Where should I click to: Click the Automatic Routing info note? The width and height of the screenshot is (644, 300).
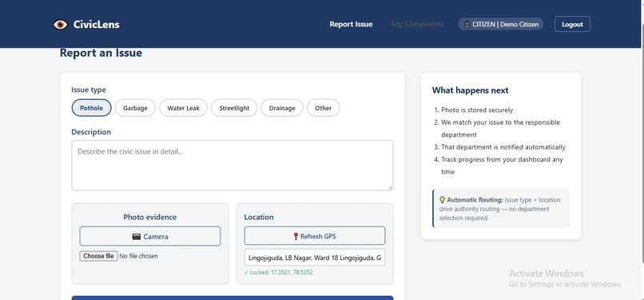[x=501, y=208]
